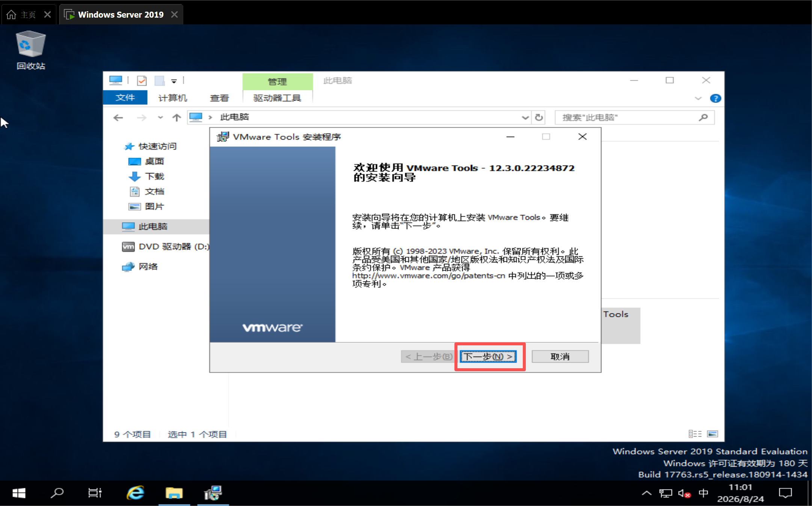Screen dimensions: 812x506
Task: Open taskbar search magnifier
Action: (x=57, y=493)
